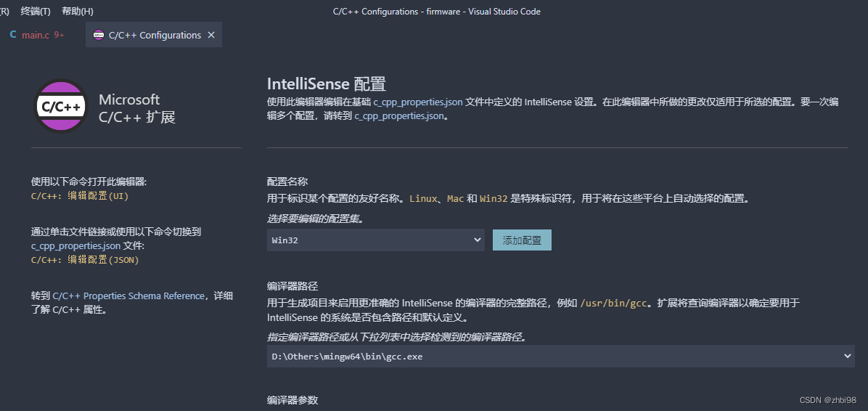
Task: Click the large Microsoft C/C++ extension logo
Action: [60, 106]
